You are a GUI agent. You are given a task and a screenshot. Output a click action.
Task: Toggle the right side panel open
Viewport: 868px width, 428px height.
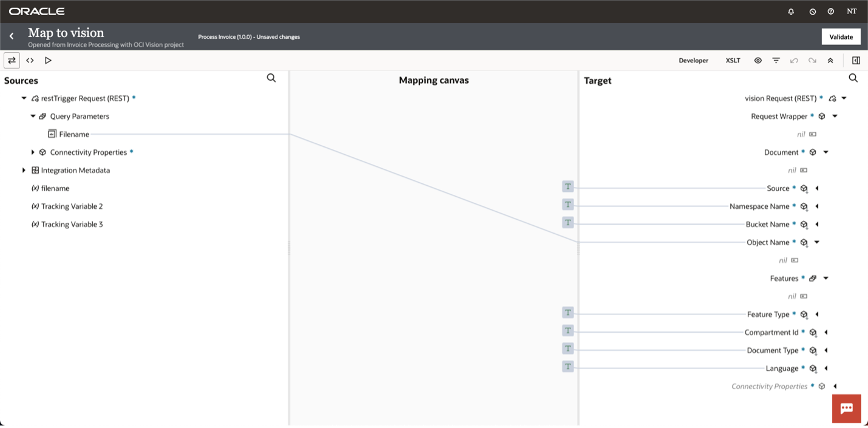[856, 60]
